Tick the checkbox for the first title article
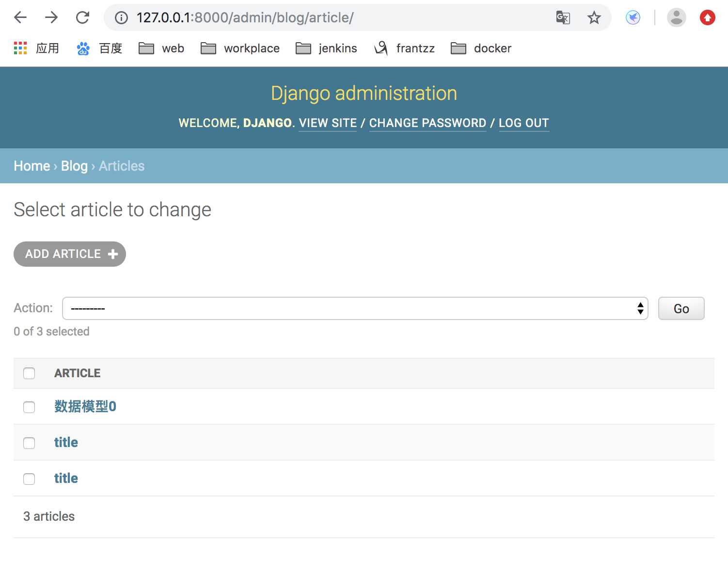 click(x=29, y=443)
